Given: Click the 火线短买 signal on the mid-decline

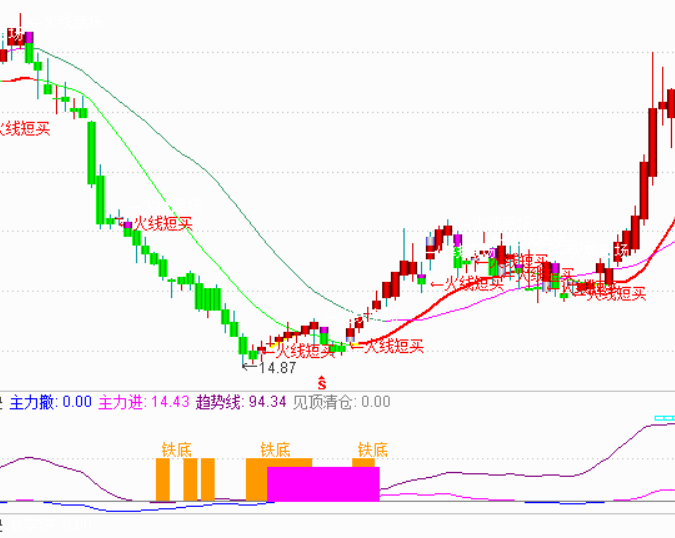Looking at the screenshot, I should tap(162, 223).
